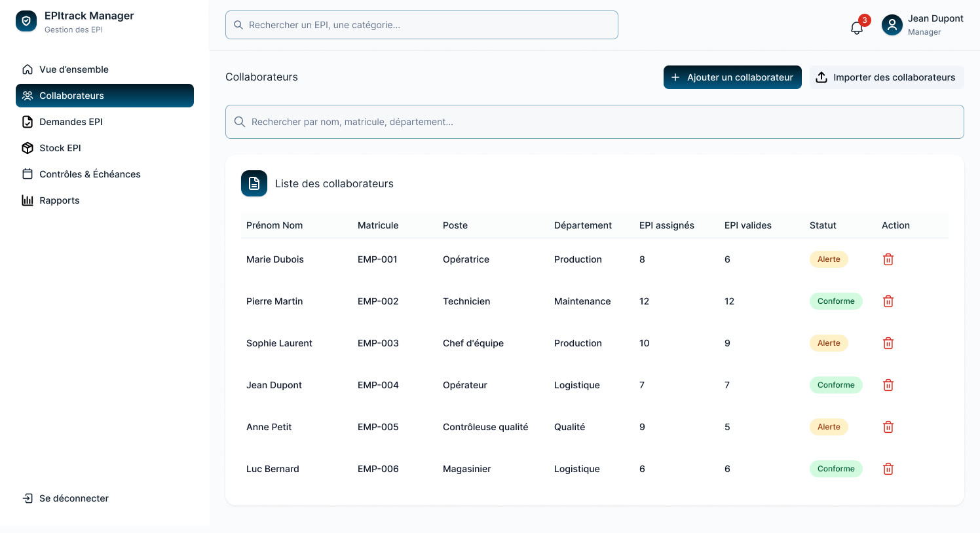Click Technicien poste cell
Screen dimensions: 980x533
pos(466,301)
